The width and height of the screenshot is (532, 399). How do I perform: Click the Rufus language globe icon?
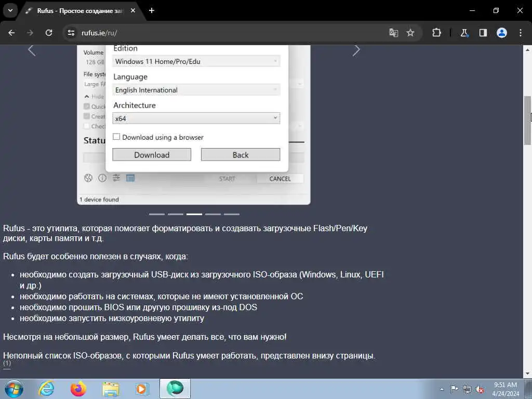(88, 178)
